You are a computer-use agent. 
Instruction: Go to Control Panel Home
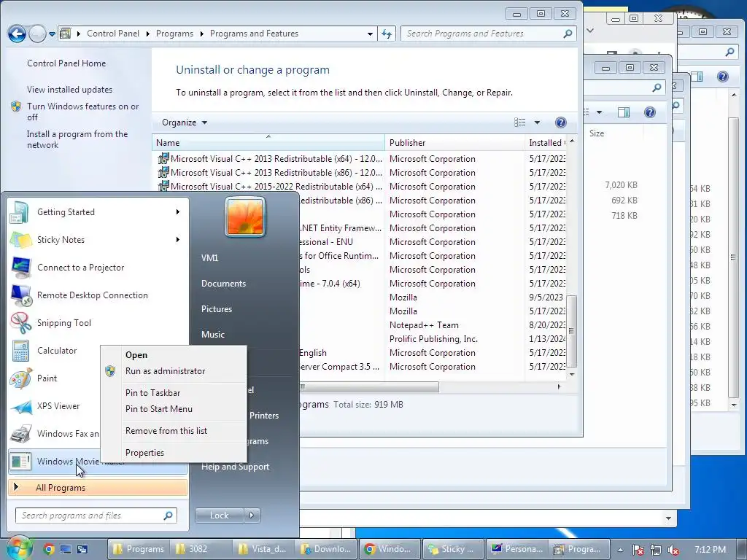point(66,63)
